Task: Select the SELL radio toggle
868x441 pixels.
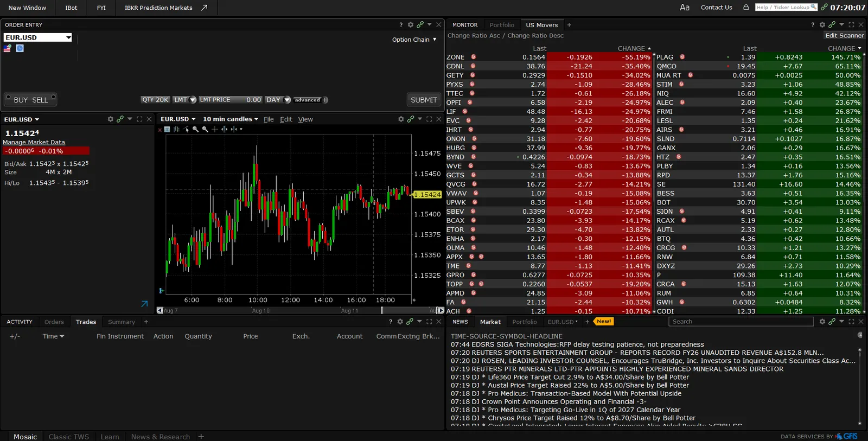Action: [53, 97]
